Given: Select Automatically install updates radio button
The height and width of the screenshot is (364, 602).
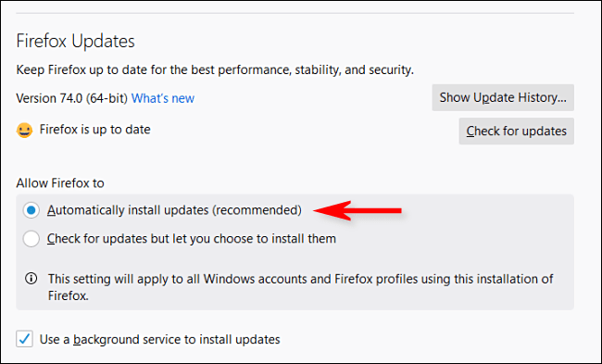Looking at the screenshot, I should pyautogui.click(x=31, y=210).
